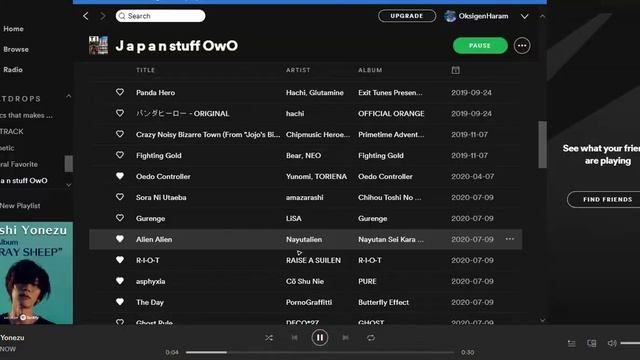Open artist amazarashi

coord(304,198)
